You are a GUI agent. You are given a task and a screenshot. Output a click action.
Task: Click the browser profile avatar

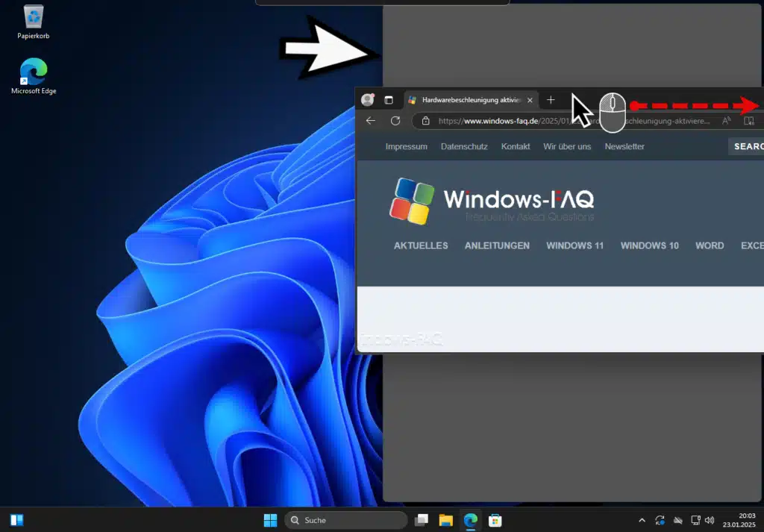(367, 99)
